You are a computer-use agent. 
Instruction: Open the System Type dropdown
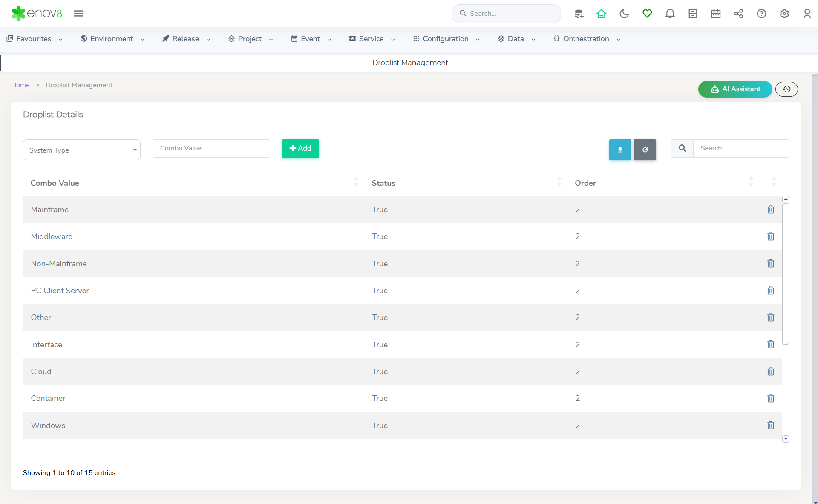pyautogui.click(x=82, y=150)
